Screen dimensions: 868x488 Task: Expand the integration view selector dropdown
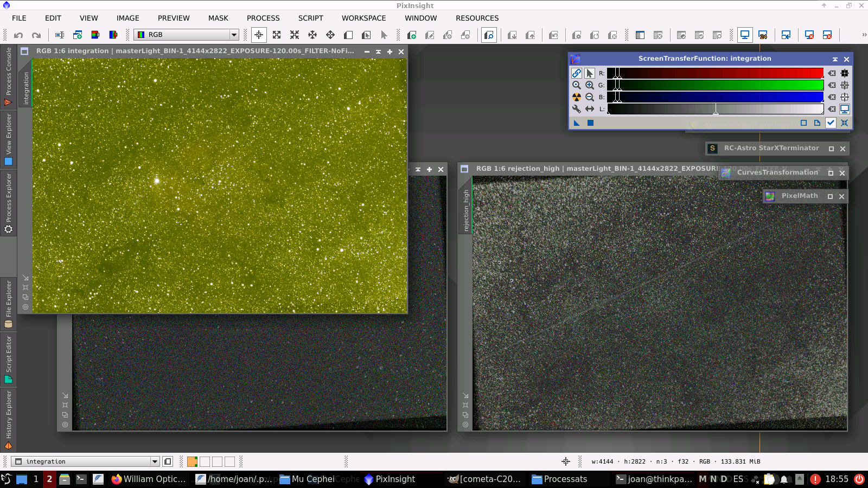click(155, 461)
